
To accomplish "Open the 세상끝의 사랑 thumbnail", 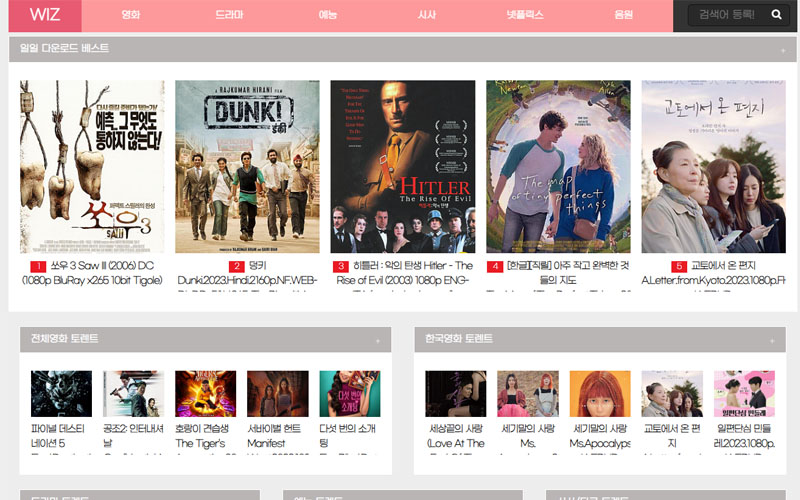I will (x=456, y=393).
